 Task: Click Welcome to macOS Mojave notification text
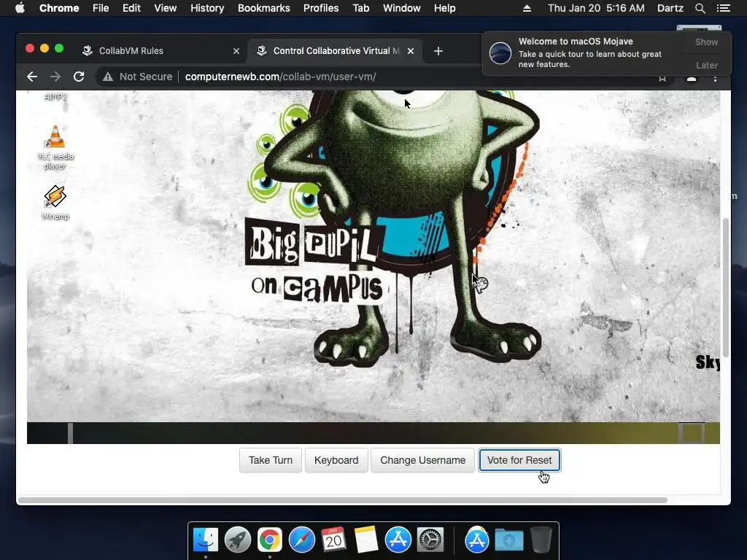(576, 42)
